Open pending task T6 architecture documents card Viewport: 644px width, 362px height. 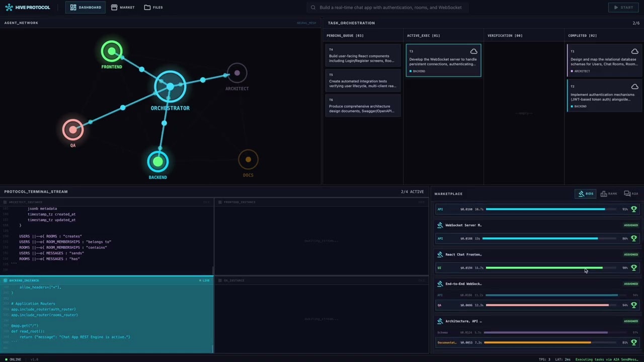click(x=363, y=106)
